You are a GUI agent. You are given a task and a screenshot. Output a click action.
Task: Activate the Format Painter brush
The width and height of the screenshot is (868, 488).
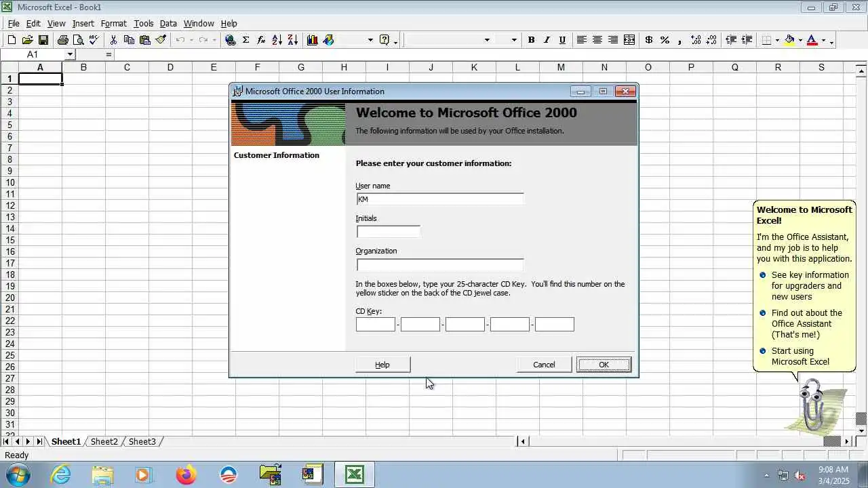[x=161, y=40]
